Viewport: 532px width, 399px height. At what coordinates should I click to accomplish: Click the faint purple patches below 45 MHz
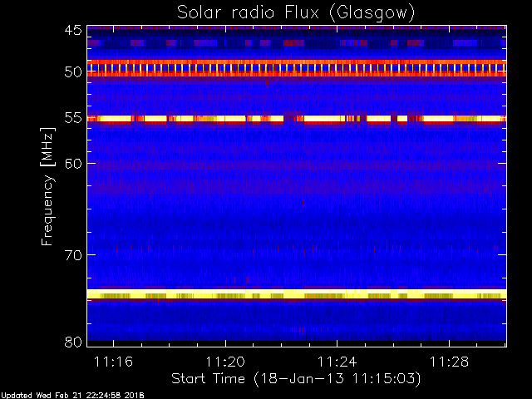tap(297, 43)
